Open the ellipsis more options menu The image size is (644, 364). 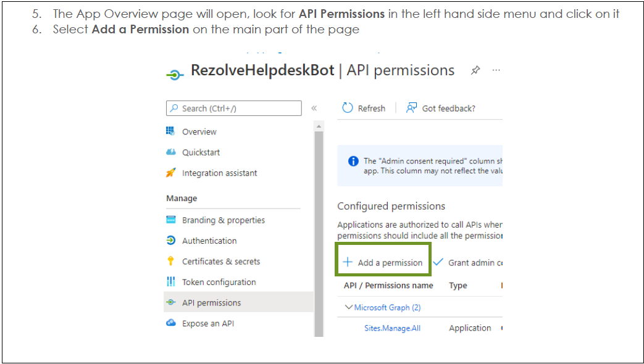pos(496,70)
